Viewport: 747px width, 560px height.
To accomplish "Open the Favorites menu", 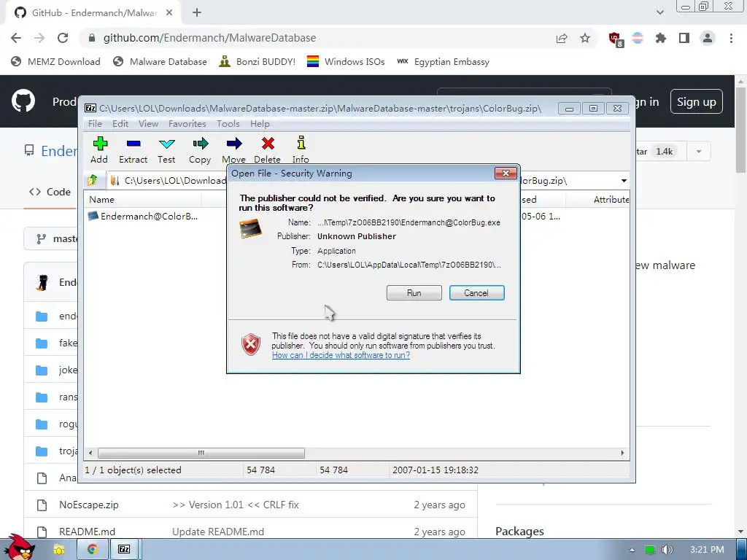I will point(187,124).
